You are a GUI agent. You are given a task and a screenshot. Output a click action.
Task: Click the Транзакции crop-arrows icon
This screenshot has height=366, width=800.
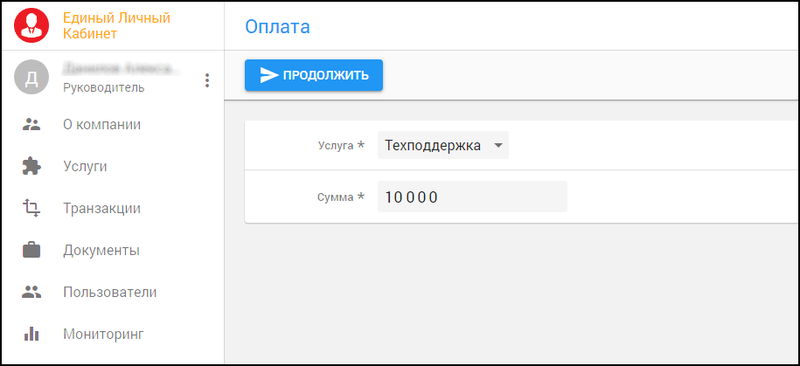32,208
